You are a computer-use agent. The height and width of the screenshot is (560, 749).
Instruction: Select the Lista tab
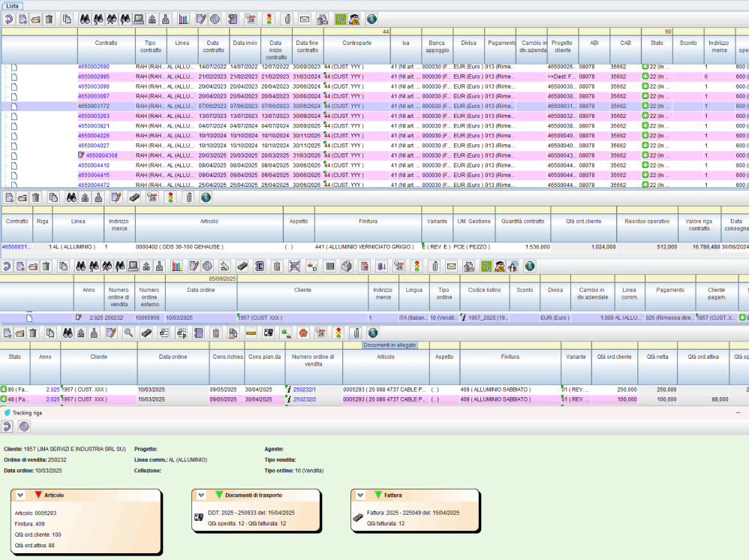[x=13, y=5]
